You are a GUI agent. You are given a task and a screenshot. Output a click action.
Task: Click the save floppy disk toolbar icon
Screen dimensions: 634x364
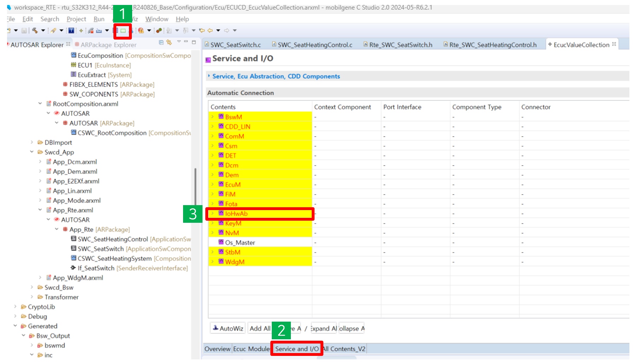[24, 31]
